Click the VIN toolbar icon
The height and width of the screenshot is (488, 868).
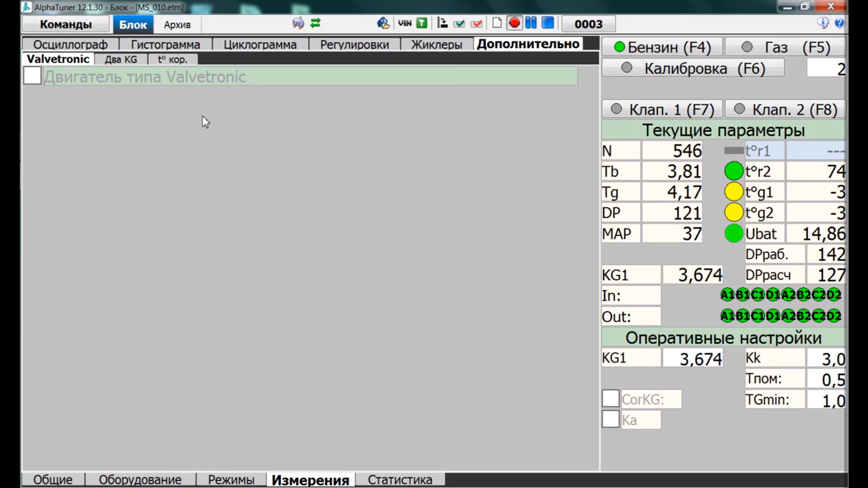(x=405, y=23)
